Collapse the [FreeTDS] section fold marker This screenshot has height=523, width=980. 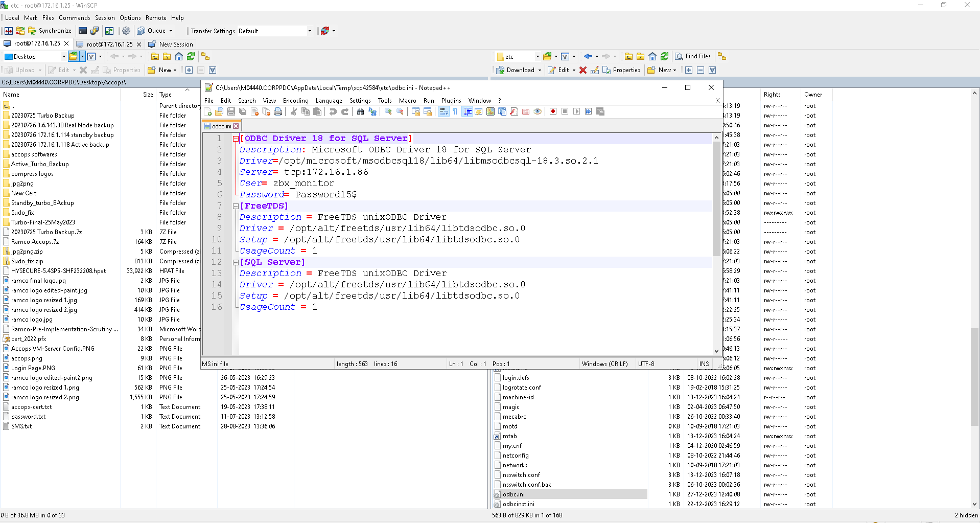point(236,206)
